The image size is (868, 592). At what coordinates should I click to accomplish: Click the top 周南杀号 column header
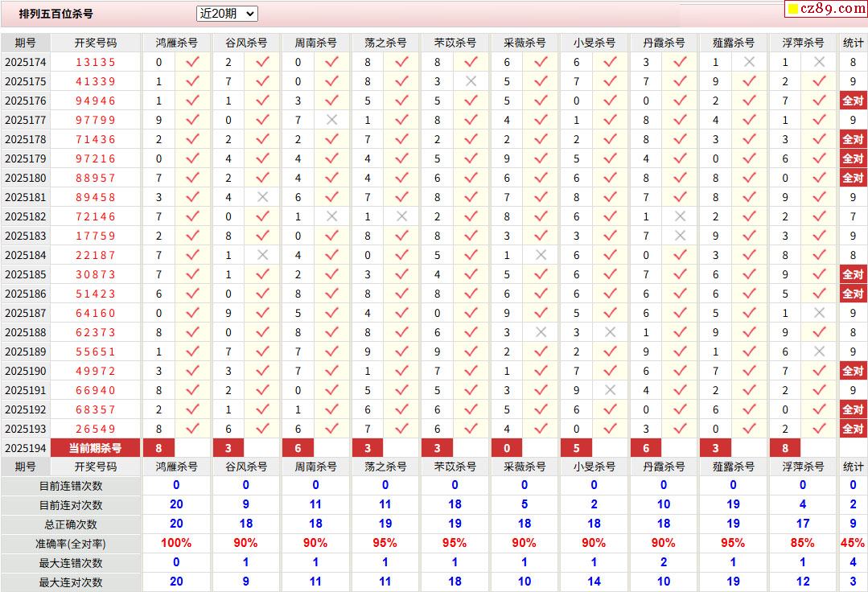315,43
